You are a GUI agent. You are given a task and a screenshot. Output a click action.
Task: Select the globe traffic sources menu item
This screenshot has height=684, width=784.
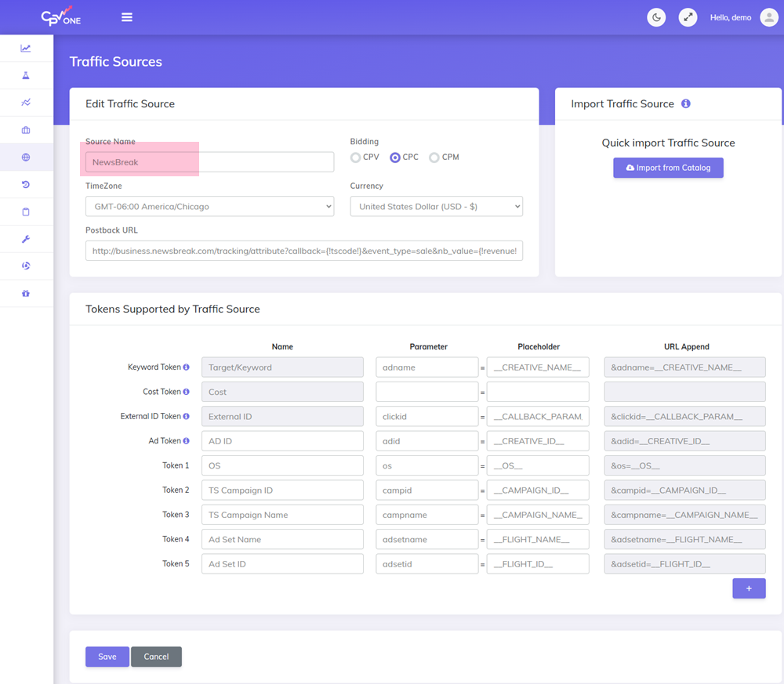(x=26, y=157)
